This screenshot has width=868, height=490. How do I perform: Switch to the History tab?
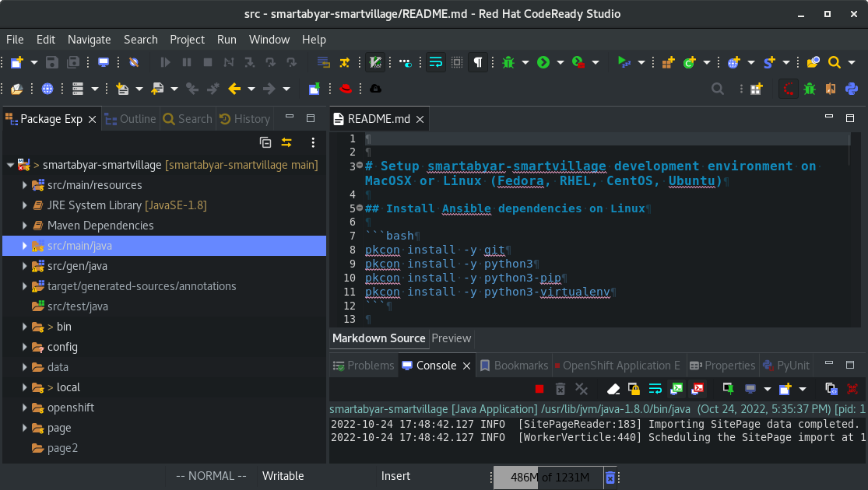click(x=244, y=119)
